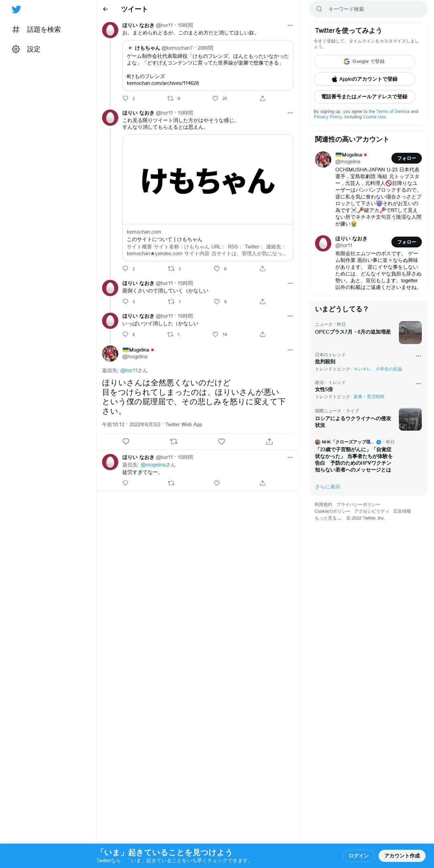
Task: Open the けもちゃん link card image
Action: (x=208, y=180)
